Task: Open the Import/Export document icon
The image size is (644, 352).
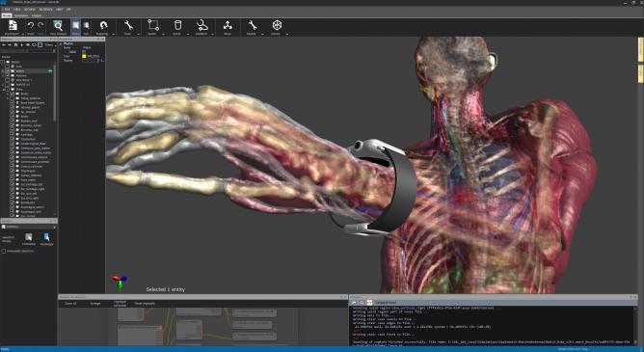Action: pos(13,25)
